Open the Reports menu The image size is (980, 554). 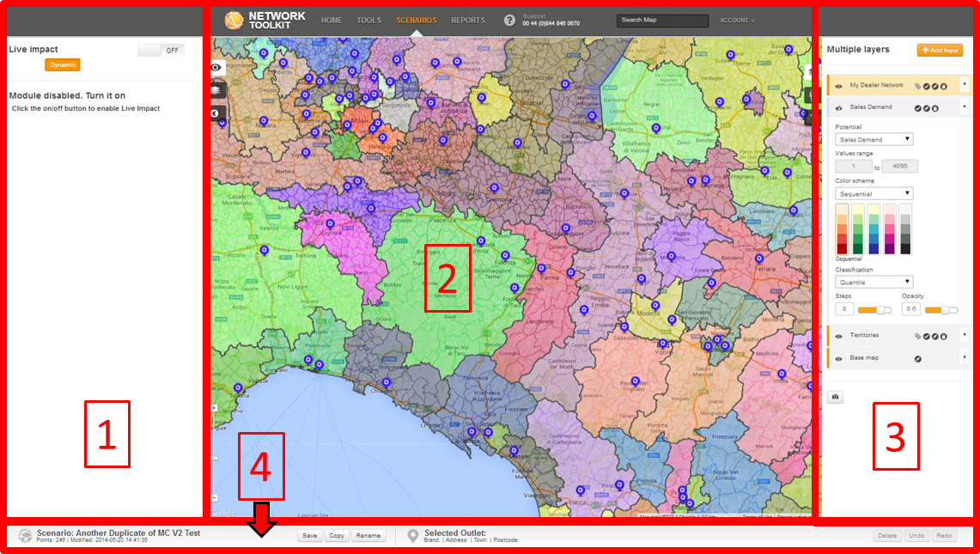(x=468, y=21)
